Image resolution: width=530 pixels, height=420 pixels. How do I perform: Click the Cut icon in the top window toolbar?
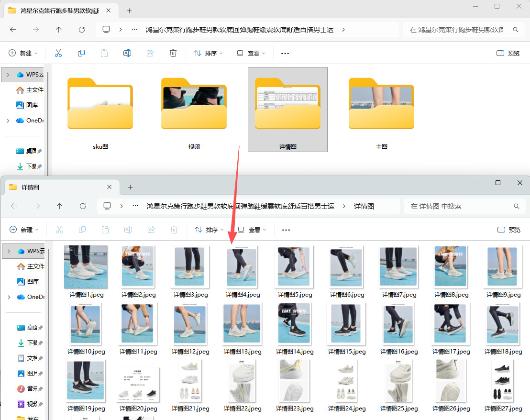[58, 53]
